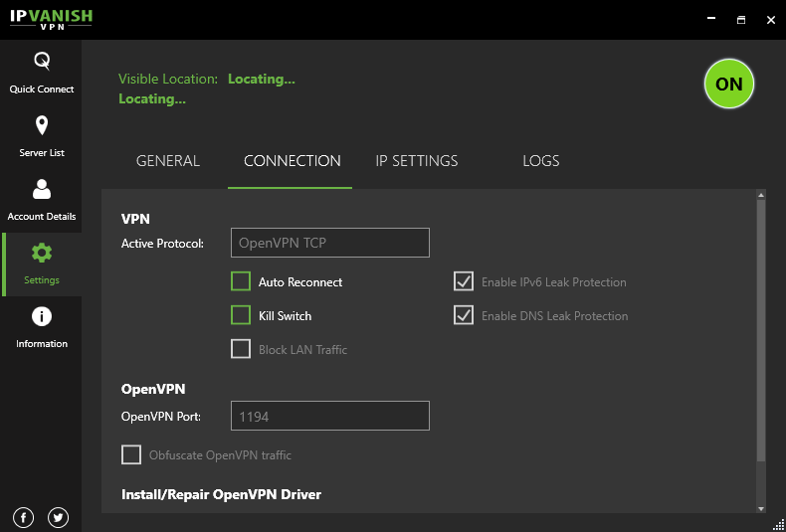Open the Active Protocol dropdown

pos(329,243)
